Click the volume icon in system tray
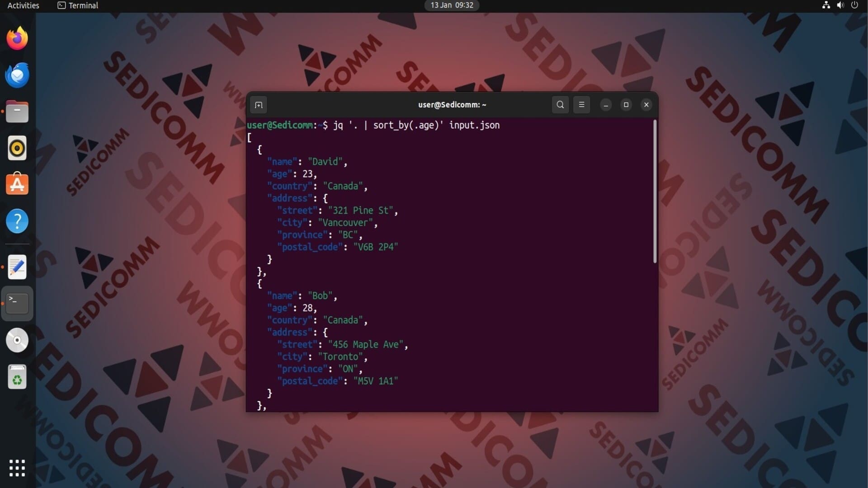 pos(840,5)
